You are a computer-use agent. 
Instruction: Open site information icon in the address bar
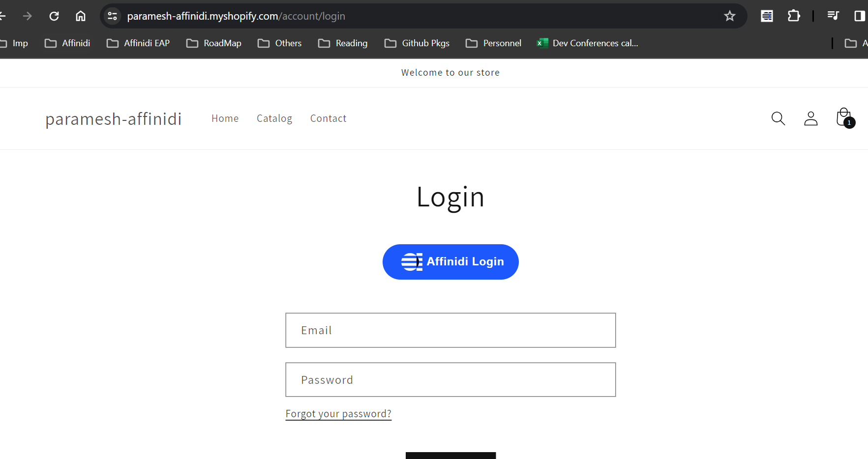112,16
